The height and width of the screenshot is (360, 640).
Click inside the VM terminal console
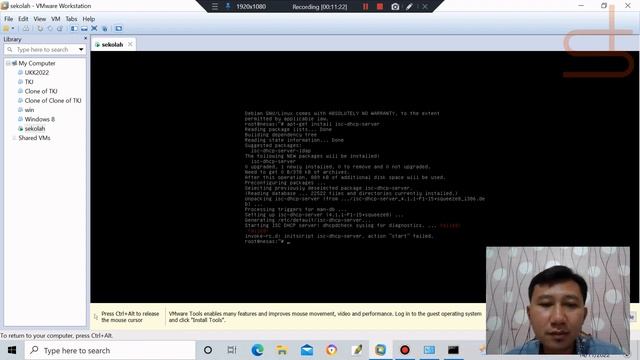coord(364,177)
